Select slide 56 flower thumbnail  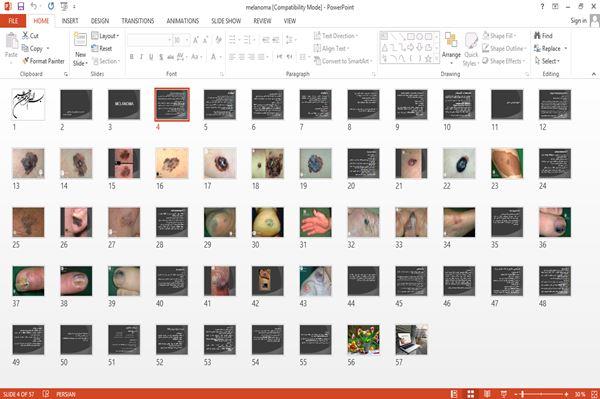(x=364, y=340)
